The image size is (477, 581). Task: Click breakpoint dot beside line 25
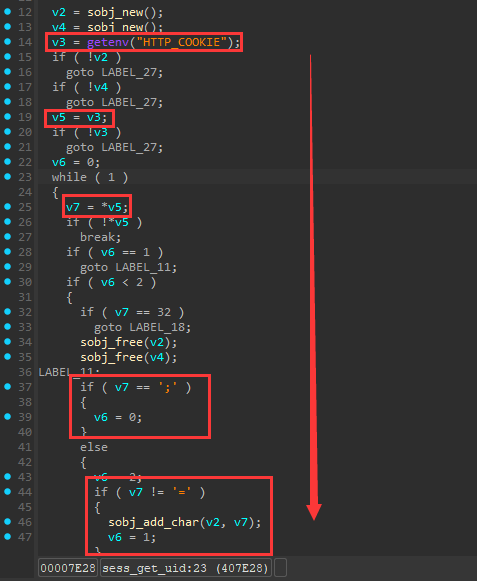click(7, 206)
